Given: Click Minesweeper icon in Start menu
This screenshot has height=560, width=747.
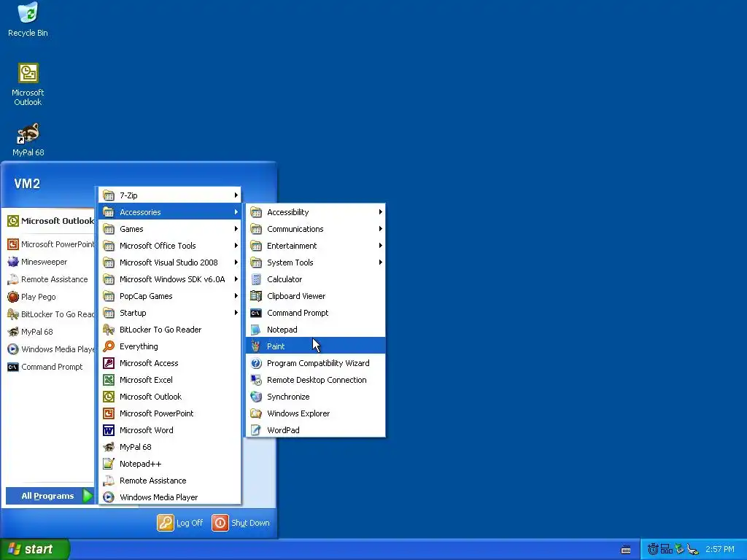Looking at the screenshot, I should (x=13, y=262).
